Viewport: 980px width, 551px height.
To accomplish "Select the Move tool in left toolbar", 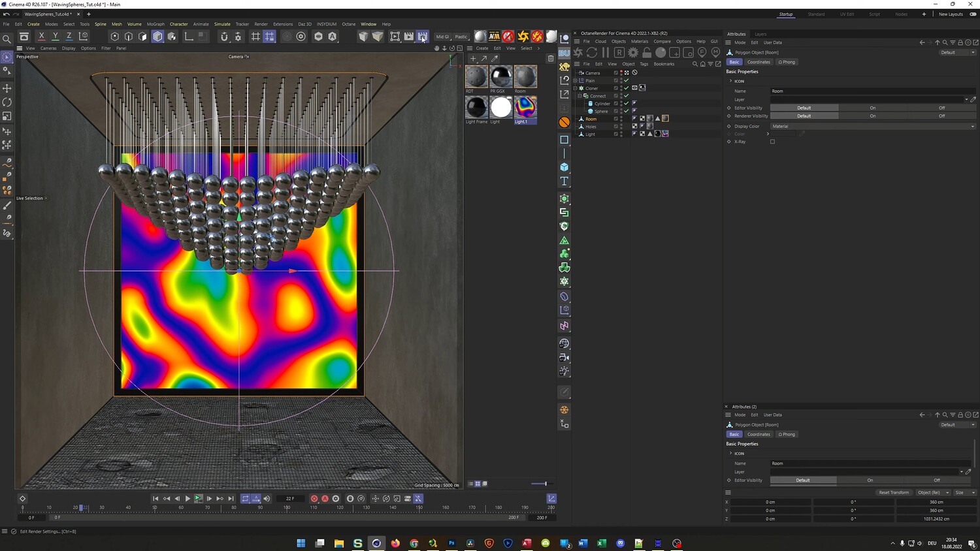I will point(7,88).
